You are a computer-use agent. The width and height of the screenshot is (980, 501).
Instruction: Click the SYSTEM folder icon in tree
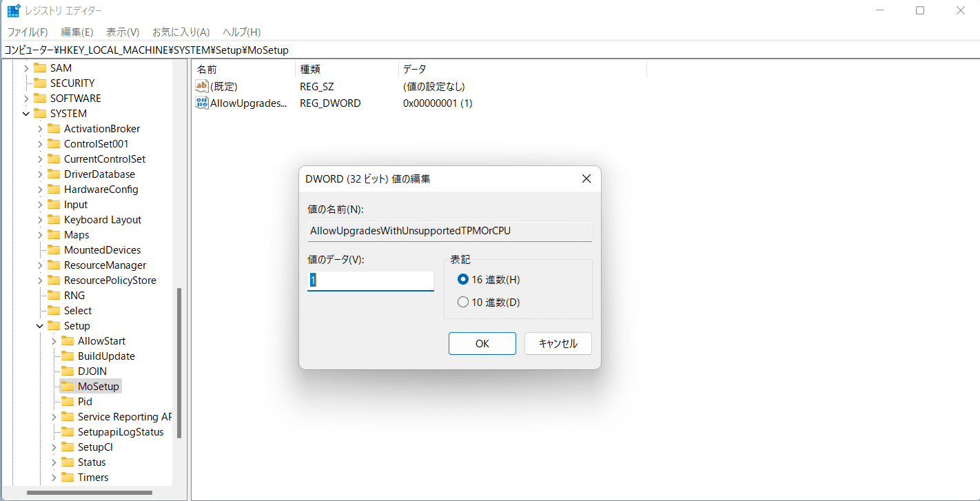click(40, 114)
